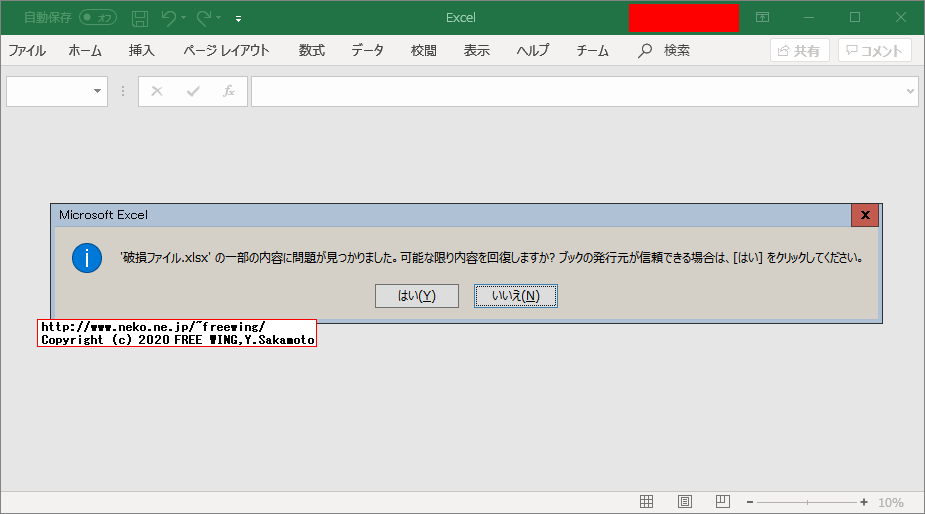Maximize the Excel window
This screenshot has width=925, height=514.
coord(855,17)
